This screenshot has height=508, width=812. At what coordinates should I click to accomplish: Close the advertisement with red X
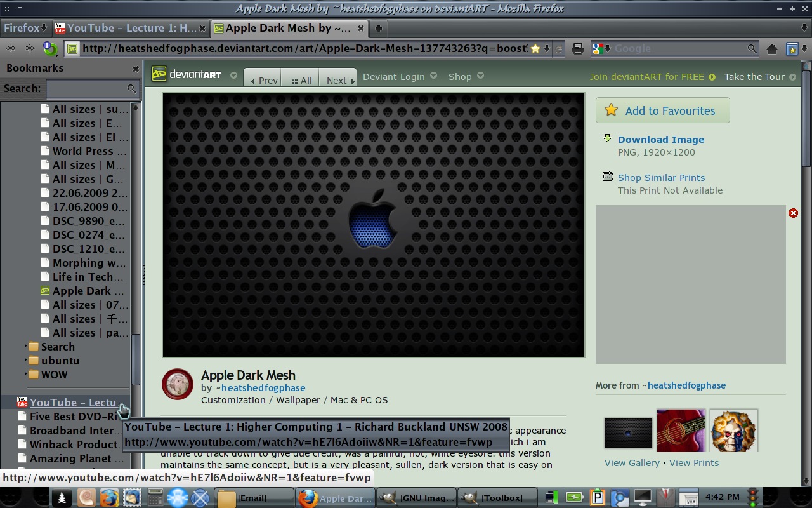point(793,213)
